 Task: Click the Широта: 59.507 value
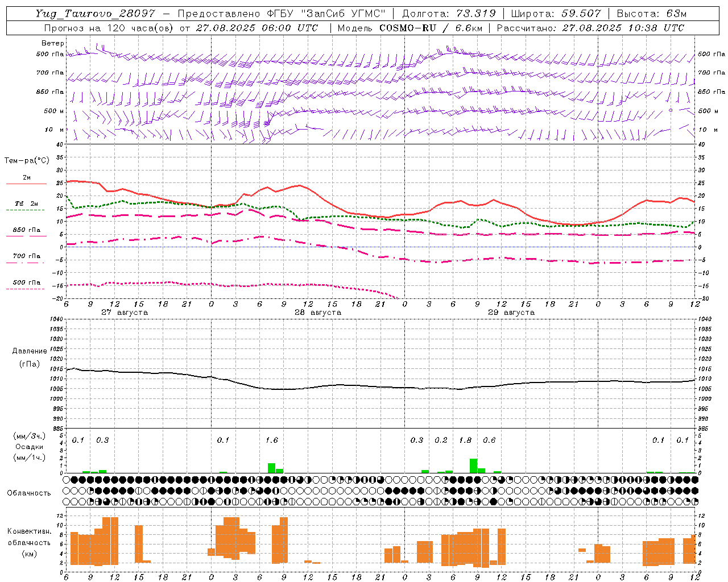556,14
